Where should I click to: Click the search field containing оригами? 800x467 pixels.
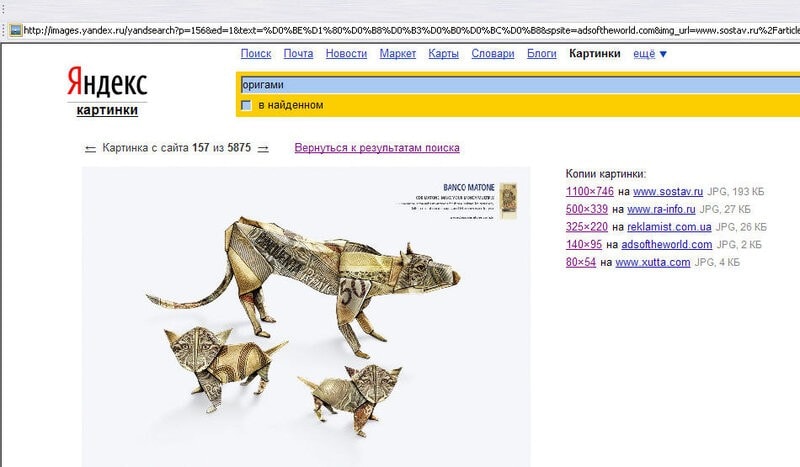pyautogui.click(x=519, y=85)
